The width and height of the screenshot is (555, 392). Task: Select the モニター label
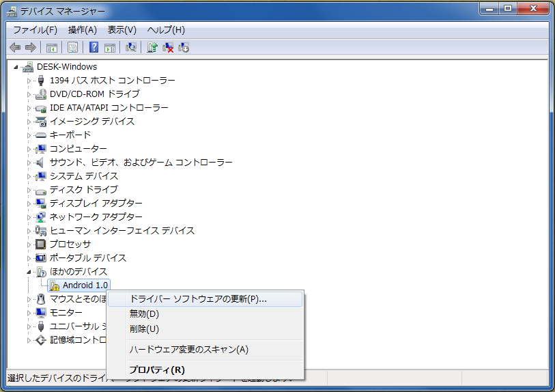[x=66, y=313]
